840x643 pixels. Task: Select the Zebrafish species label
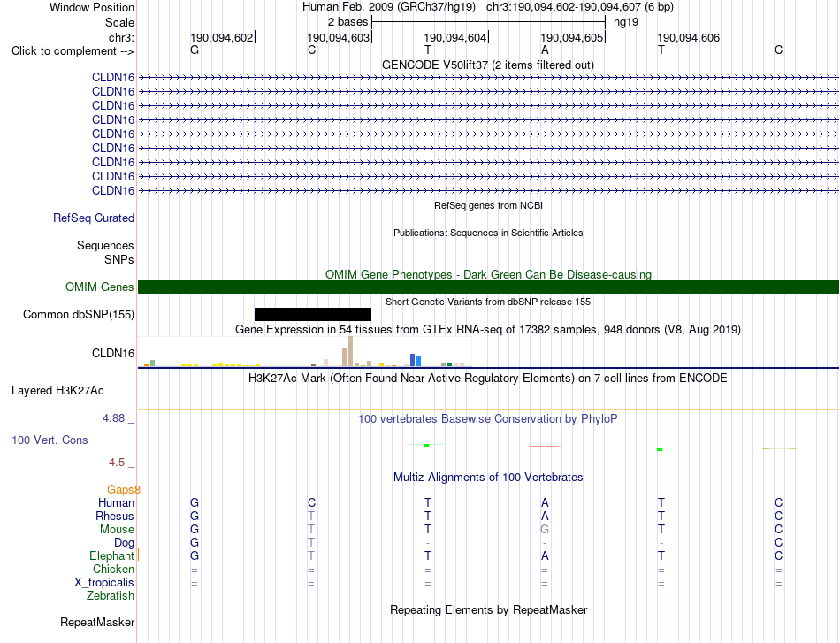111,595
